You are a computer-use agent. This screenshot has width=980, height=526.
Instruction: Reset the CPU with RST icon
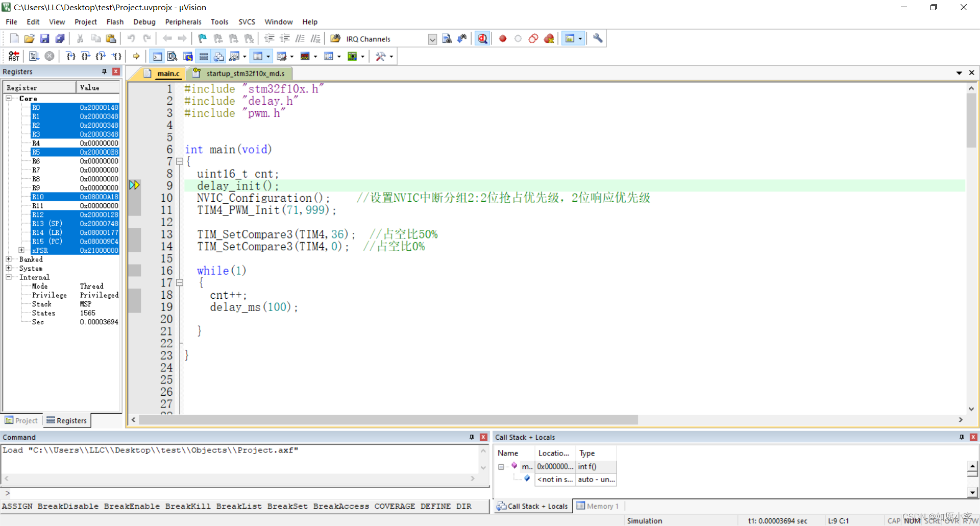[x=14, y=56]
